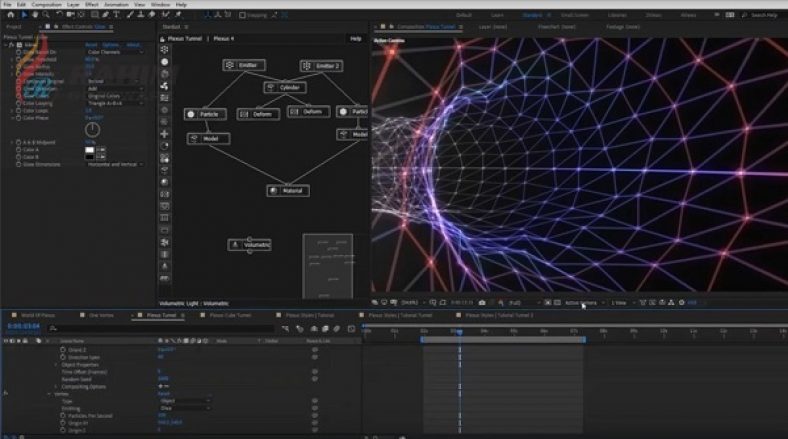The image size is (788, 439).
Task: Select the Cylinder node in the graph
Action: coord(285,88)
